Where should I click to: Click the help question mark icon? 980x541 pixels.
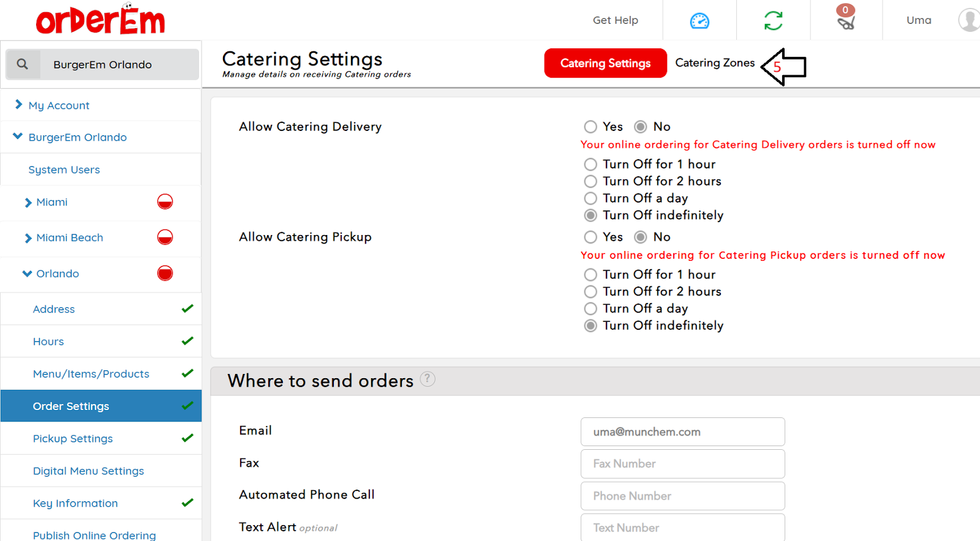point(428,379)
